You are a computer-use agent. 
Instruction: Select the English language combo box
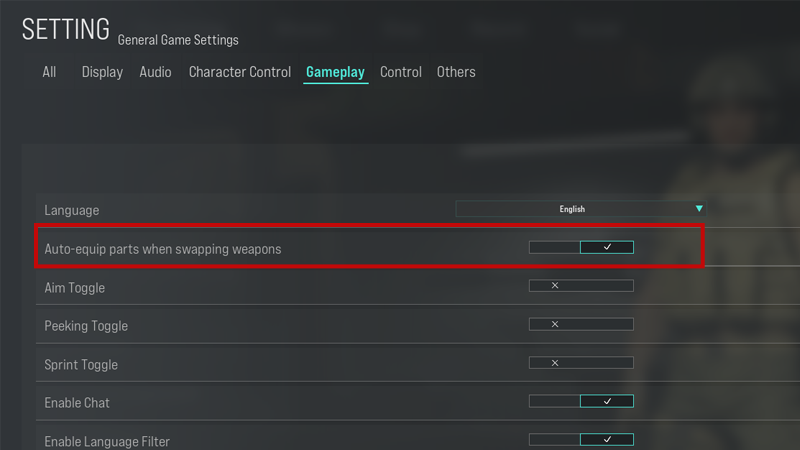pyautogui.click(x=581, y=209)
